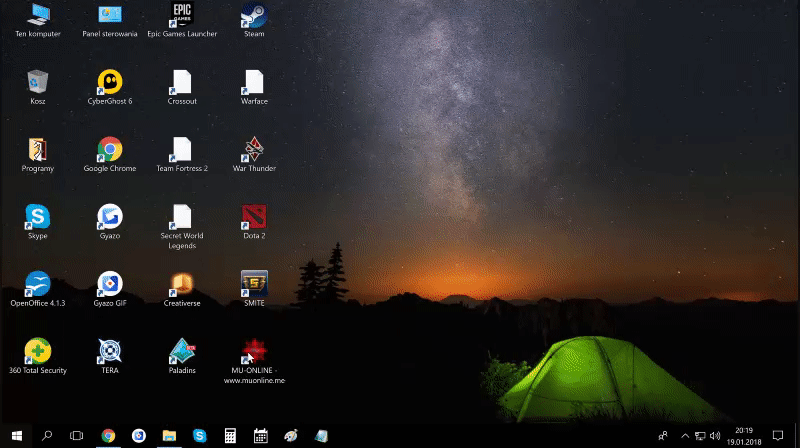Screen dimensions: 800x448
Task: Select the TERA desktop shortcut
Action: 110,356
